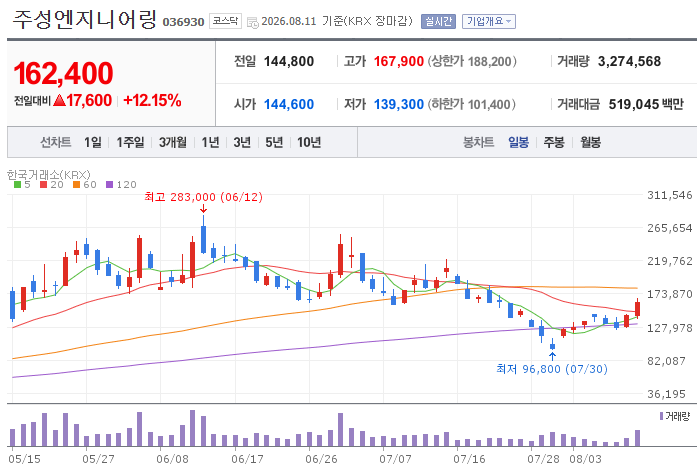The width and height of the screenshot is (697, 469).
Task: Click the 실시간 button
Action: point(438,21)
